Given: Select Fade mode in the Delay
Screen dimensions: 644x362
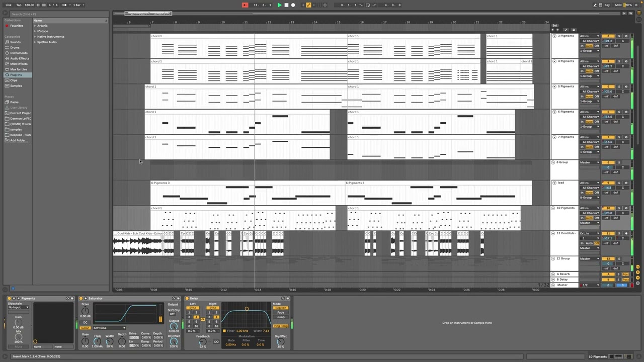Looking at the screenshot, I should [x=280, y=313].
